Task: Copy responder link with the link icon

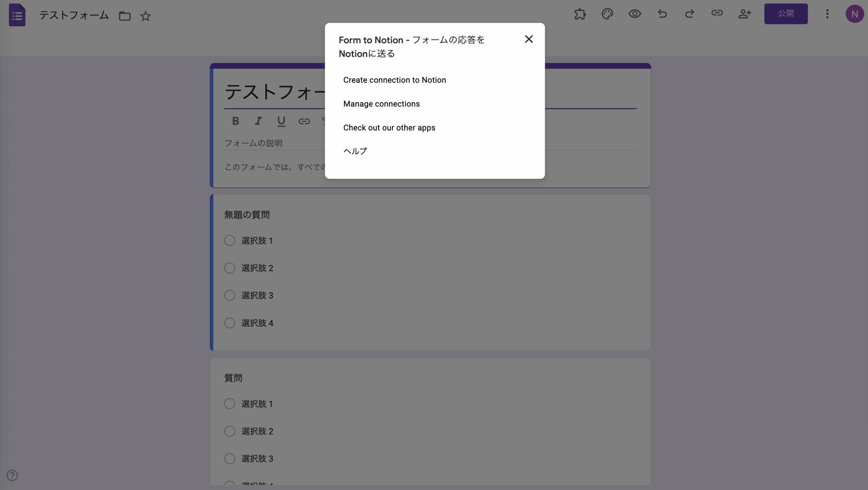Action: (717, 13)
